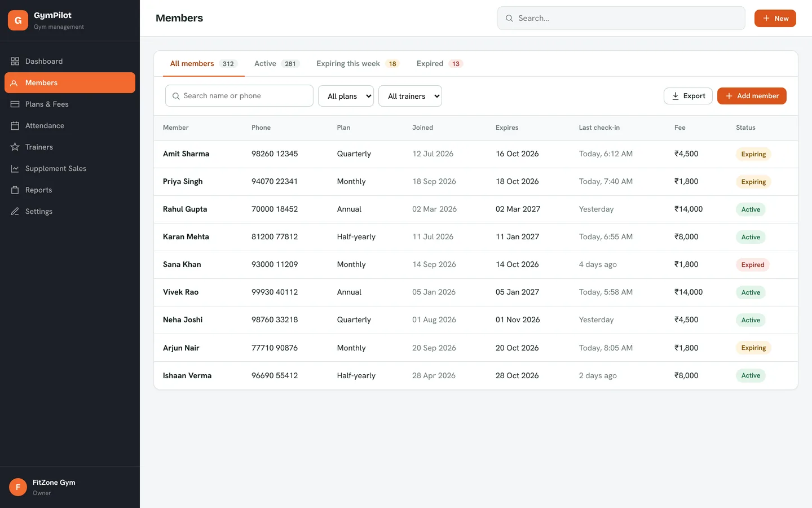This screenshot has height=508, width=812.
Task: Select member Priya Singh
Action: point(183,181)
